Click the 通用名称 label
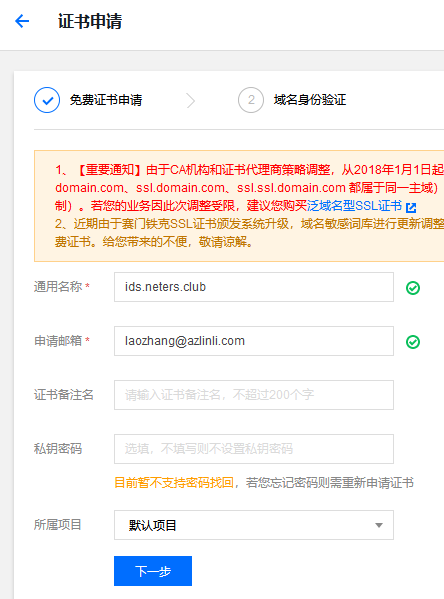Viewport: 444px width, 599px height. [58, 287]
